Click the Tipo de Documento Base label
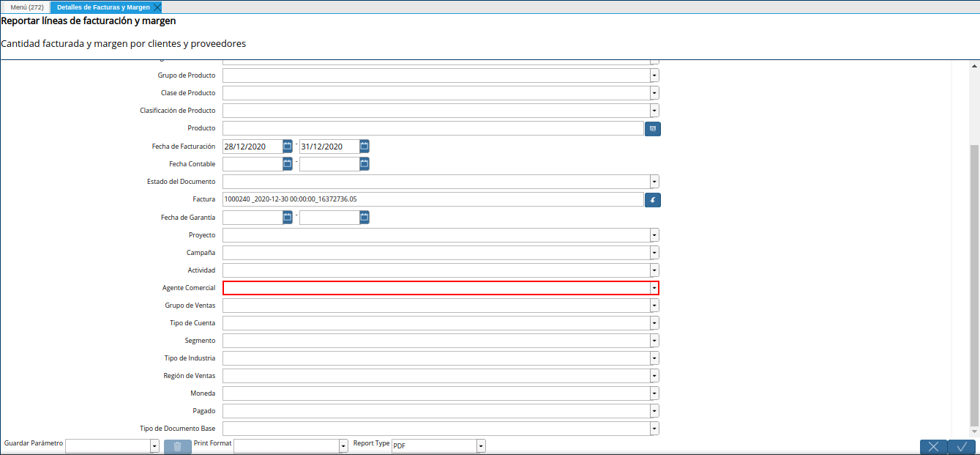 pos(178,429)
